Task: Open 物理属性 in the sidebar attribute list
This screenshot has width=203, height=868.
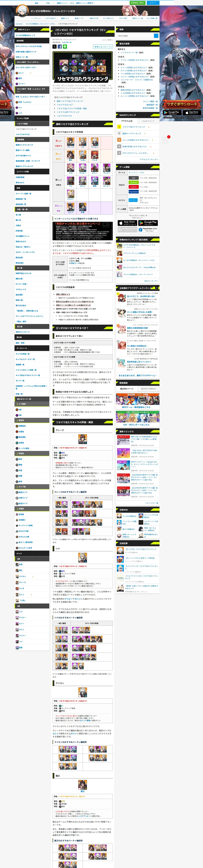Action: coord(22,426)
